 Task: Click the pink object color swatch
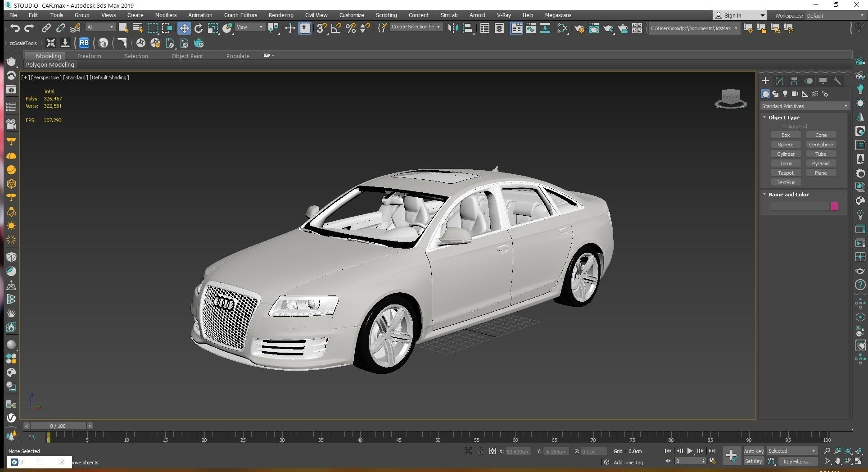pos(834,206)
